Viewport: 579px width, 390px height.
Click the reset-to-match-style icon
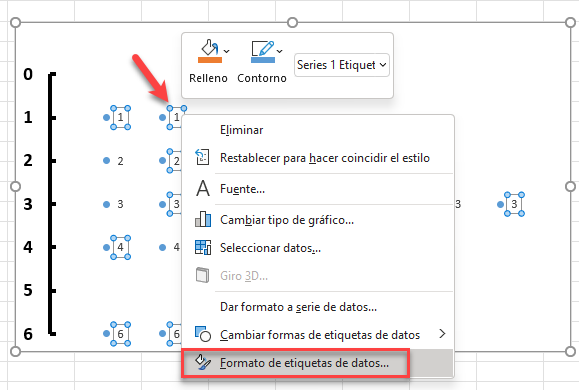pos(202,157)
